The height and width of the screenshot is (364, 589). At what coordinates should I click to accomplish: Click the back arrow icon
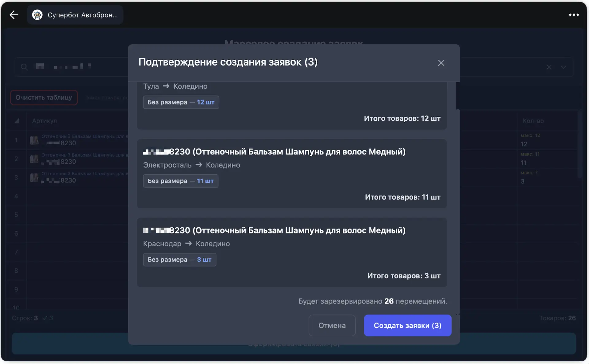(x=14, y=15)
